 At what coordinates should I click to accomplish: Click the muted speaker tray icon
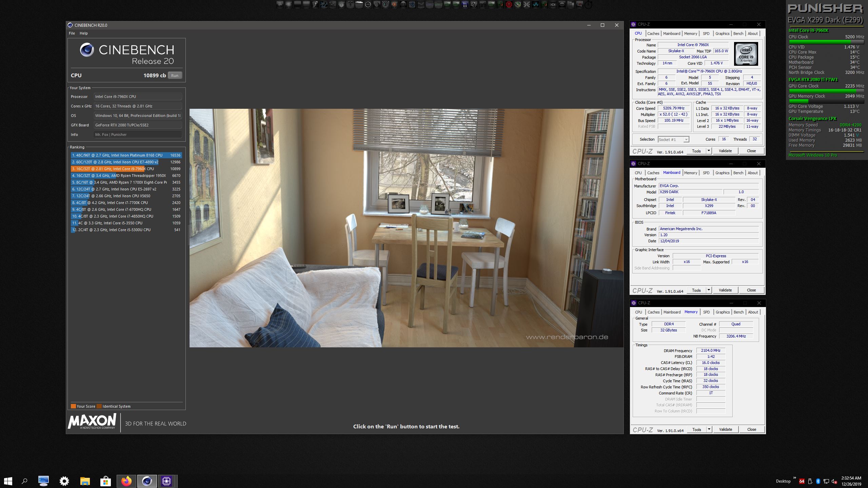pyautogui.click(x=834, y=481)
